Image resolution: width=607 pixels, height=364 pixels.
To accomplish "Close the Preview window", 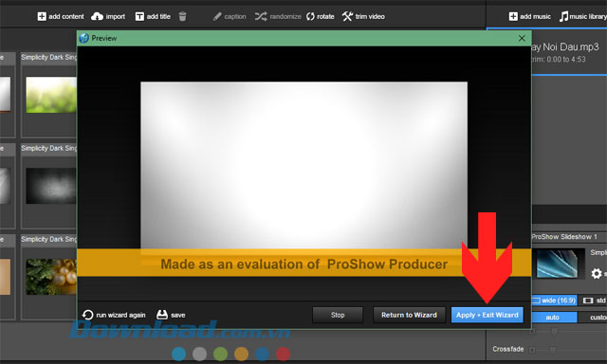I will tap(522, 38).
